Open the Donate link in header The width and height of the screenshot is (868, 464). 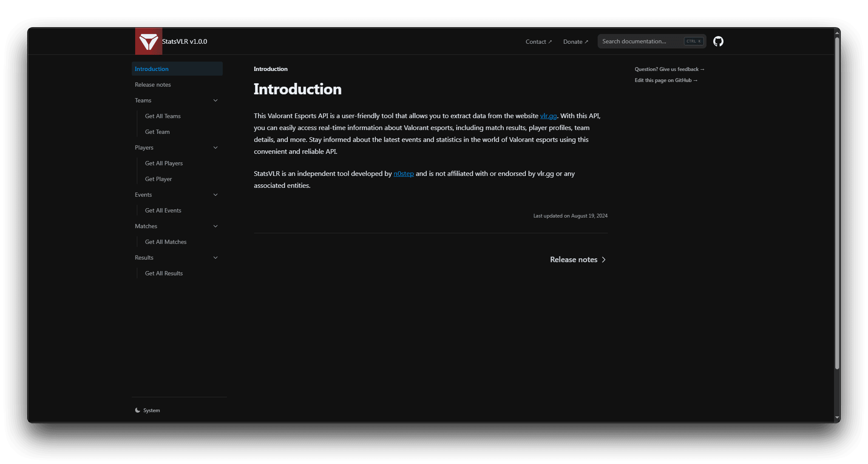(x=576, y=42)
